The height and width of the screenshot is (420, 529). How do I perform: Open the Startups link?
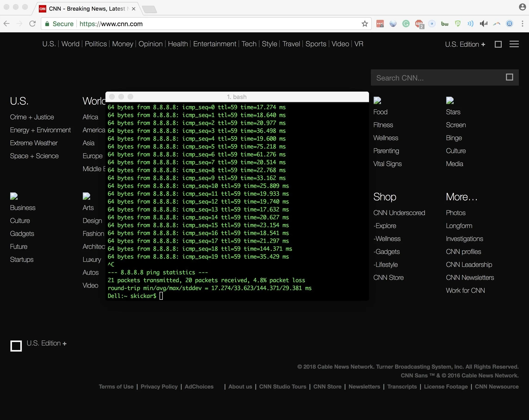click(22, 259)
